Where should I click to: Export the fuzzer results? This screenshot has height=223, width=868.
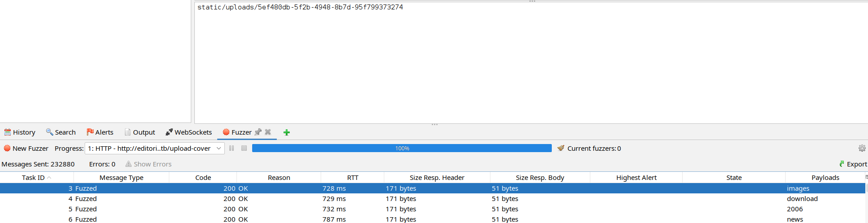(853, 164)
